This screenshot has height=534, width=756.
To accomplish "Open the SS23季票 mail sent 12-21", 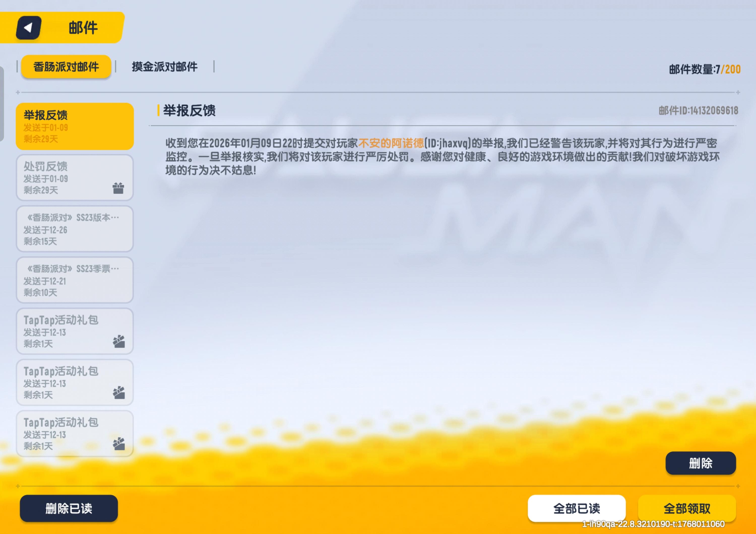I will tap(74, 280).
